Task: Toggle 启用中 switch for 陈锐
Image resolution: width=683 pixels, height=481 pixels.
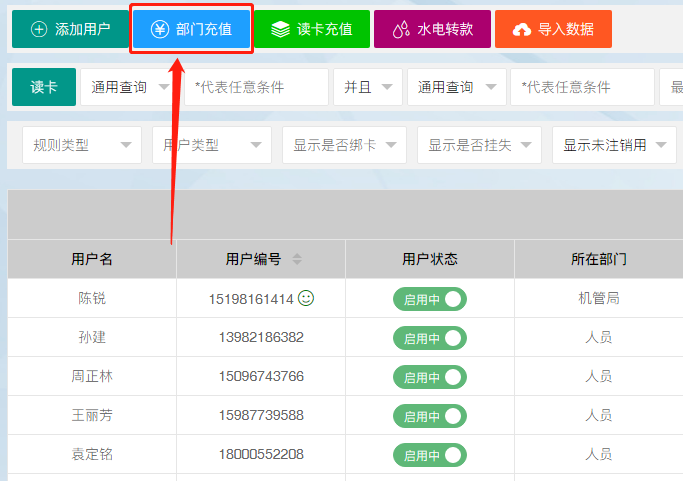Action: click(x=430, y=299)
